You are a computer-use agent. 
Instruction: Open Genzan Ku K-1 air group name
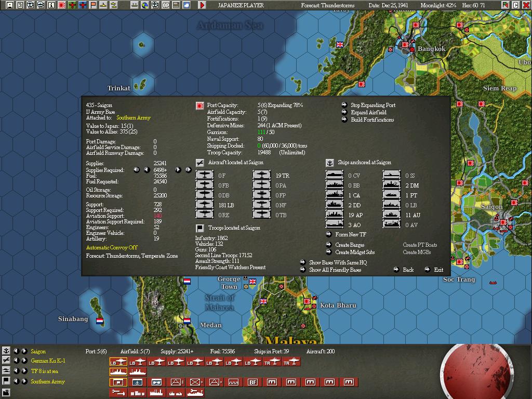point(48,361)
